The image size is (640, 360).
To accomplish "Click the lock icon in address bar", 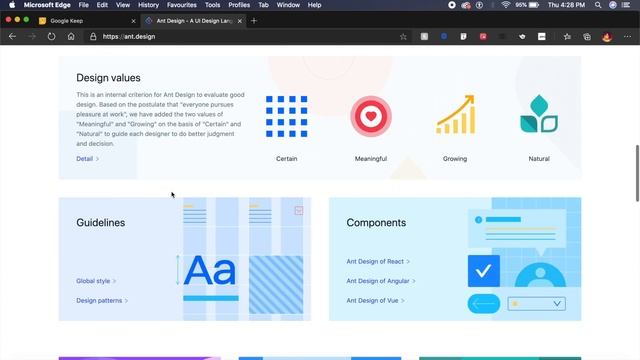I will click(x=93, y=37).
